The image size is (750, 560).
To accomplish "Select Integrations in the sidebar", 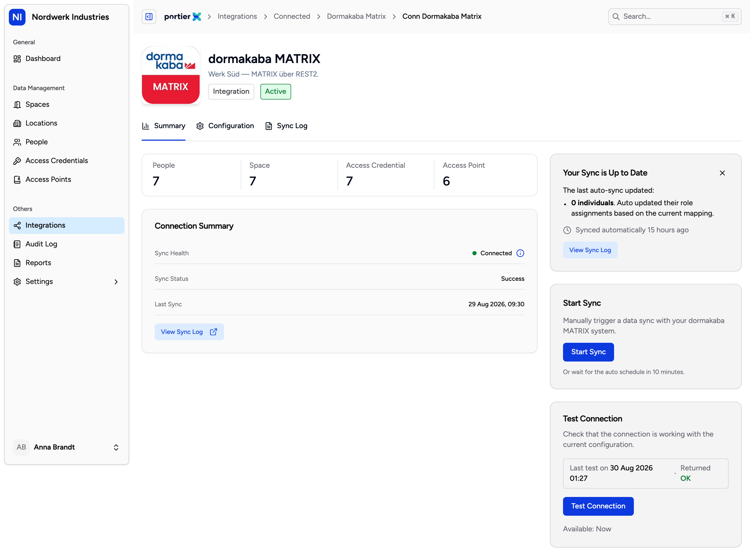I will coord(66,225).
